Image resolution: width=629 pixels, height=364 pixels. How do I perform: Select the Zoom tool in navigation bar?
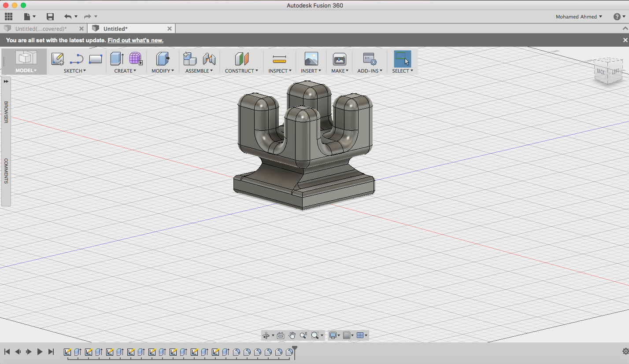point(303,335)
